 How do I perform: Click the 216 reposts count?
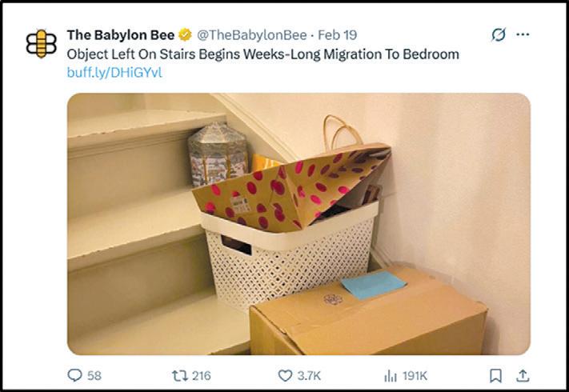point(202,376)
